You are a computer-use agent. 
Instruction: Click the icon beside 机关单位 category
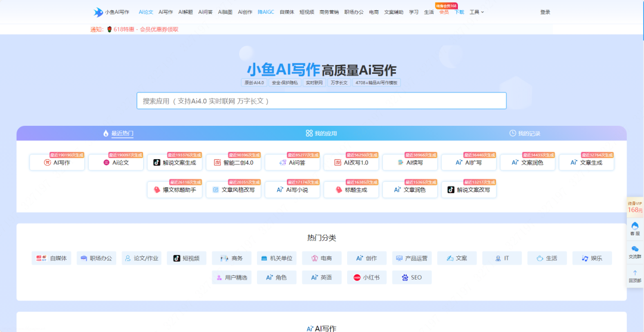tap(265, 258)
